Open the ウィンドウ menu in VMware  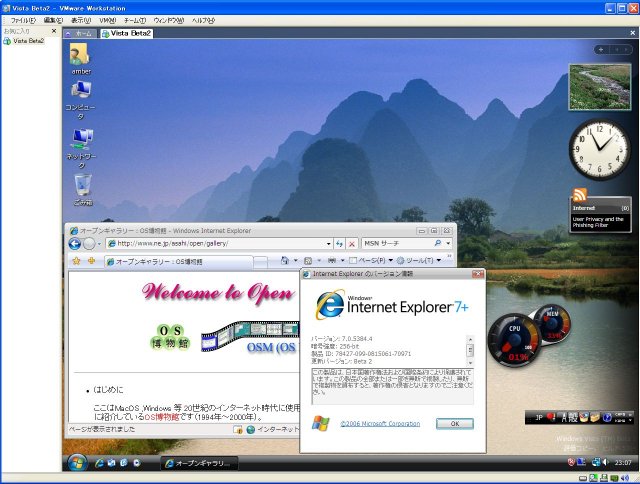pos(169,20)
